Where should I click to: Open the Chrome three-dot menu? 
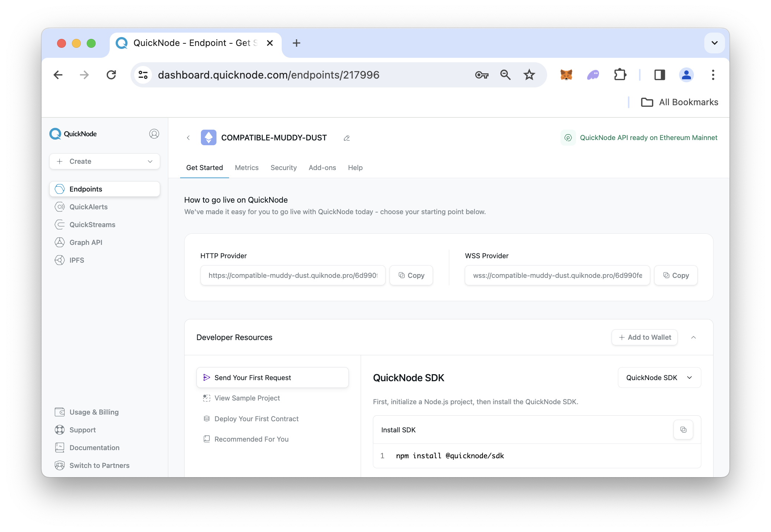tap(713, 75)
